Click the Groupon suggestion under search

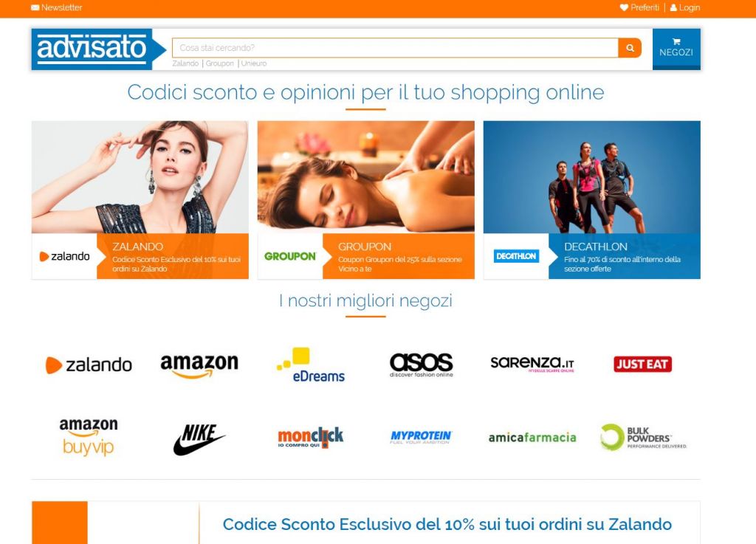click(219, 63)
